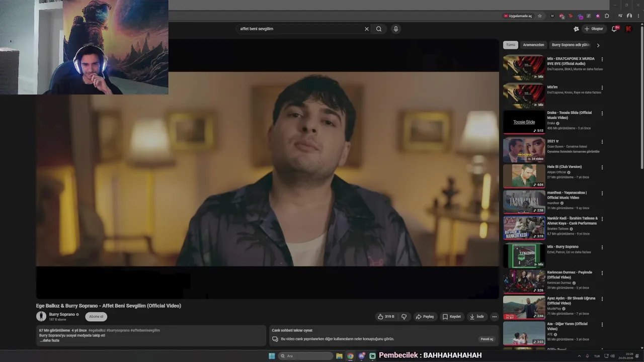Screen dimensions: 644x362
Task: Select the Burry Soprano adlı yükleyen chip
Action: point(571,45)
